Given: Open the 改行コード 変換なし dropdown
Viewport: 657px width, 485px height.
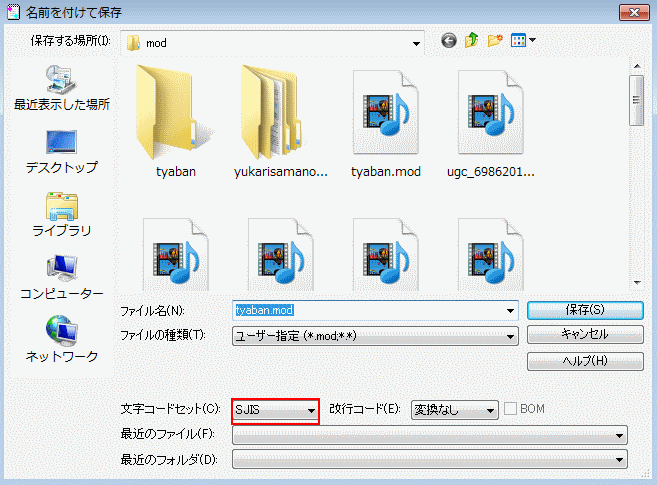Looking at the screenshot, I should pos(455,410).
